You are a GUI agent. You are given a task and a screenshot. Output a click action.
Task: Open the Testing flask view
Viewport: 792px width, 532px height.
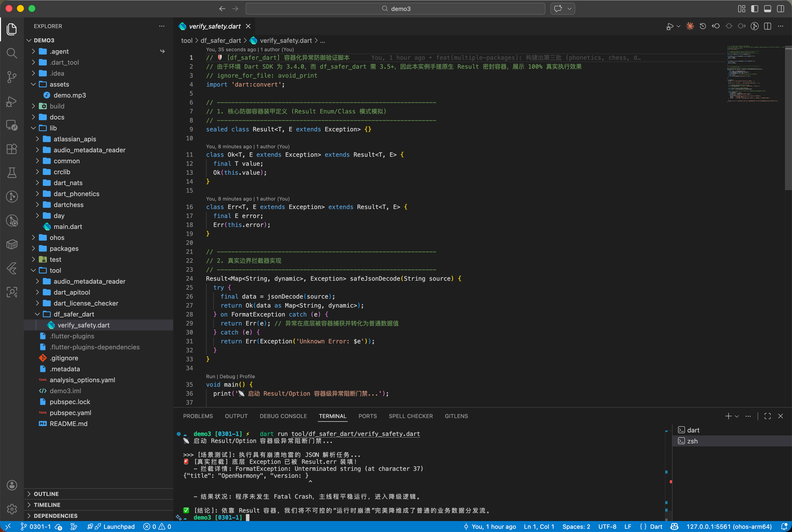11,172
